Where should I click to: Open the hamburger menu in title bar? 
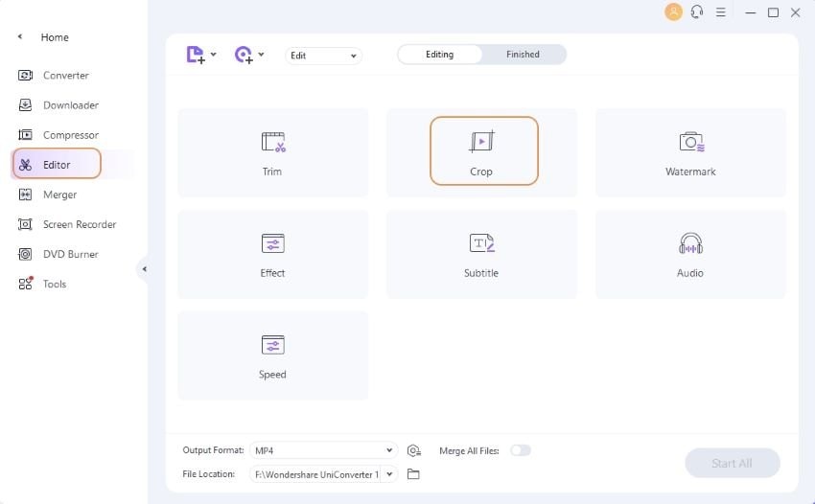(x=720, y=11)
